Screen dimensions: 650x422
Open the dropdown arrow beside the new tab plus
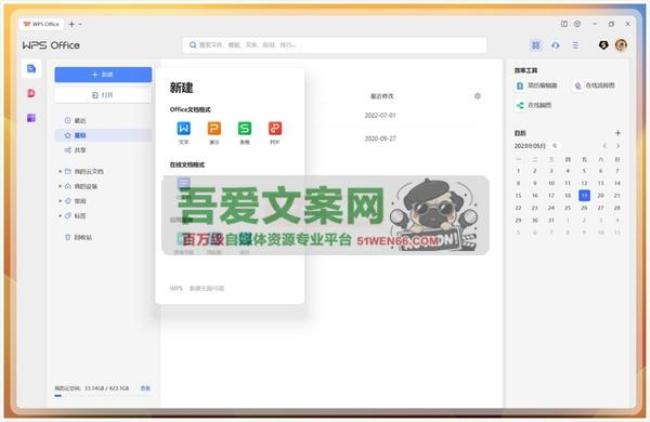(80, 24)
